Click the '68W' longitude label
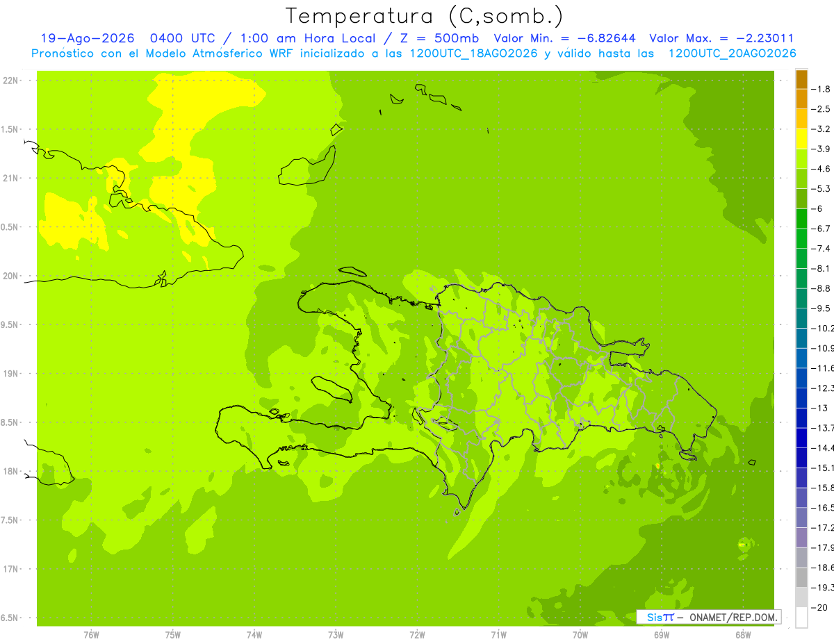Image resolution: width=834 pixels, height=644 pixels. click(x=743, y=635)
